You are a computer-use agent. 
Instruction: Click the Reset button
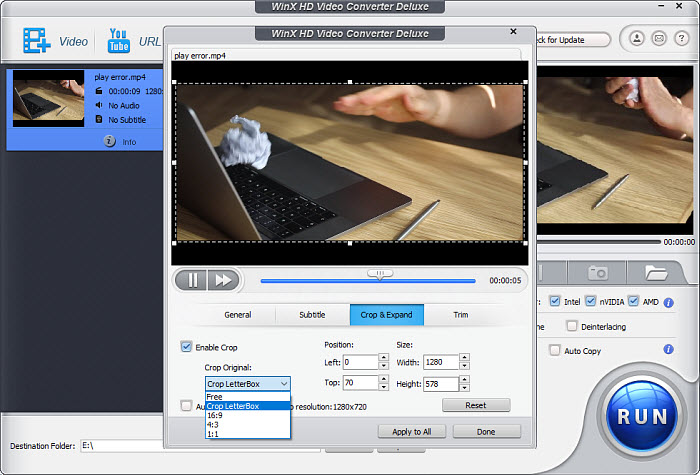point(476,405)
